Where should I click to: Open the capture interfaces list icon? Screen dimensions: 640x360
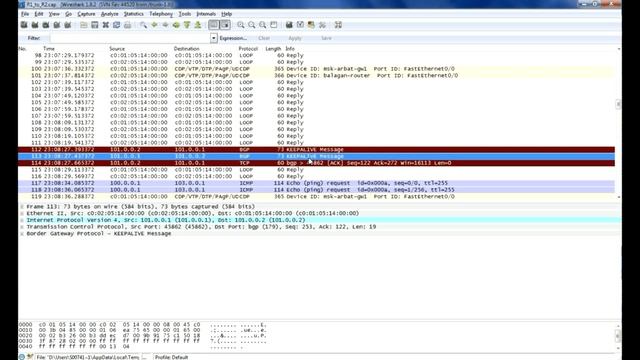tap(24, 25)
